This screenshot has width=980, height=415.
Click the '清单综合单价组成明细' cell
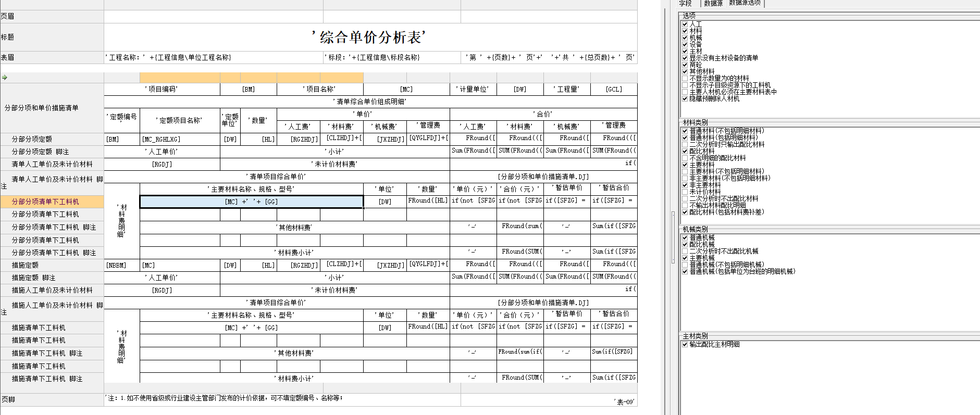click(x=370, y=102)
